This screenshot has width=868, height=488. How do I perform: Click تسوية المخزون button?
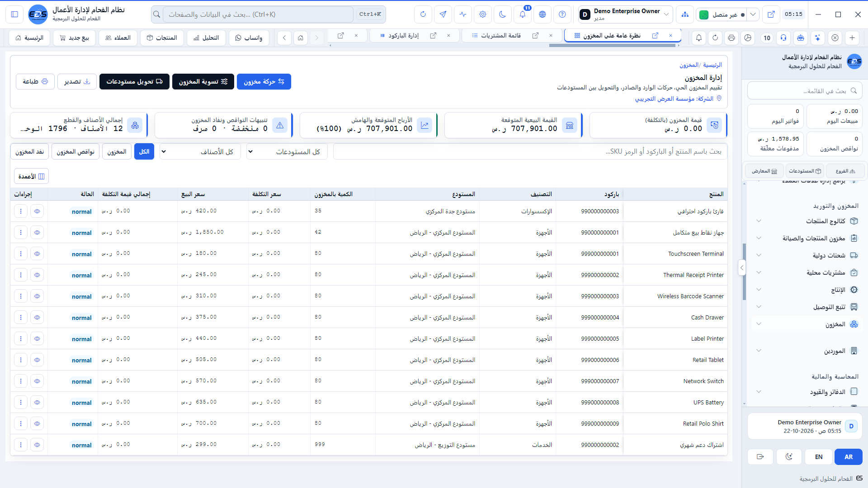tap(203, 82)
